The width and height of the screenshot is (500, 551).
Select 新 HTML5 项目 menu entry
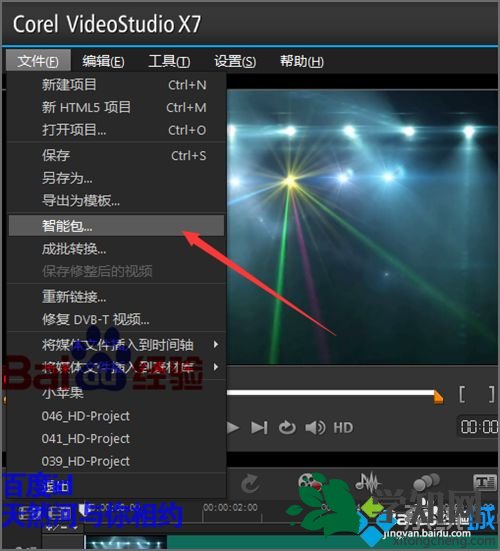point(116,107)
